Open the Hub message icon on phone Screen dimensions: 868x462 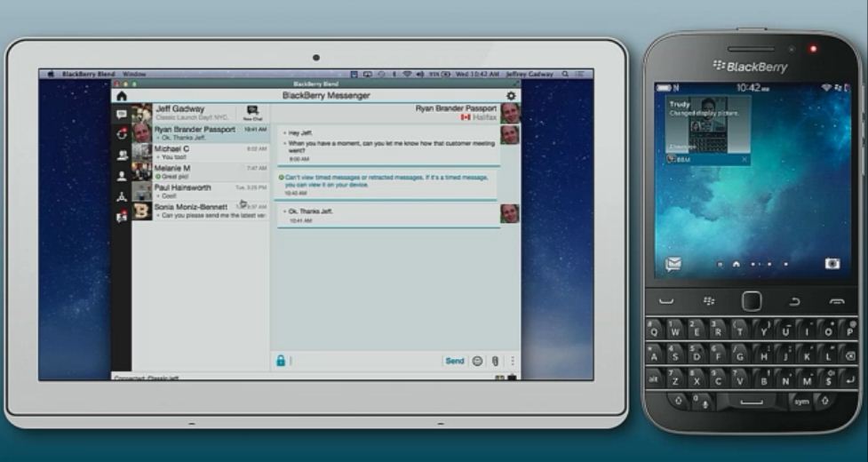673,265
